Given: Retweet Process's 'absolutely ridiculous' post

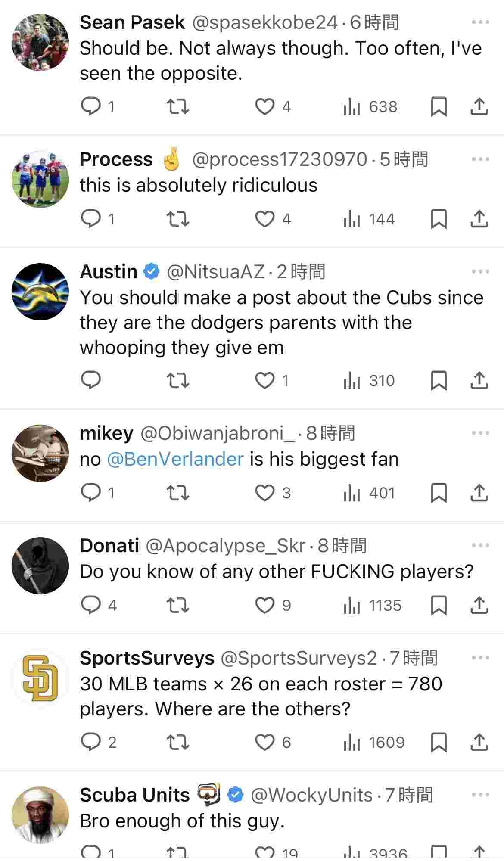Looking at the screenshot, I should [177, 219].
